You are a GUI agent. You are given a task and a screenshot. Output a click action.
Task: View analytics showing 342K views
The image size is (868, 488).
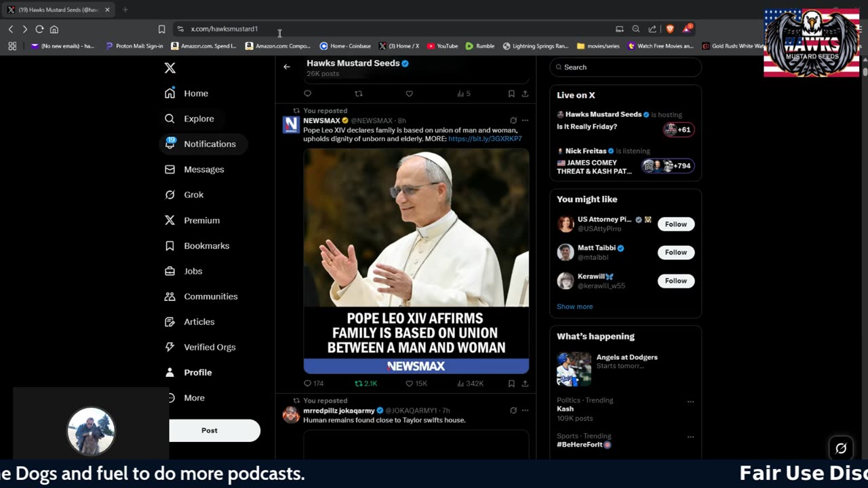pos(470,384)
